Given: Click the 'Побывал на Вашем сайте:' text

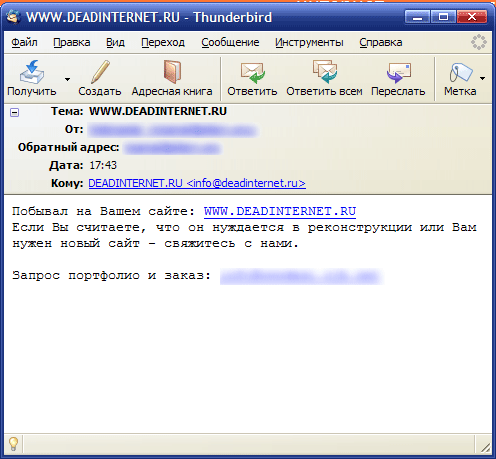Looking at the screenshot, I should 103,212.
